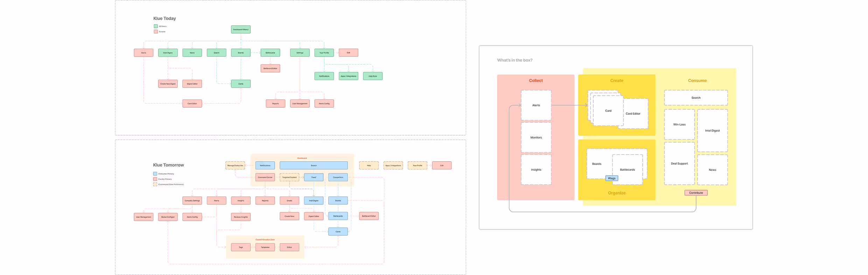Select the Deal Support box in Consume

(x=679, y=163)
